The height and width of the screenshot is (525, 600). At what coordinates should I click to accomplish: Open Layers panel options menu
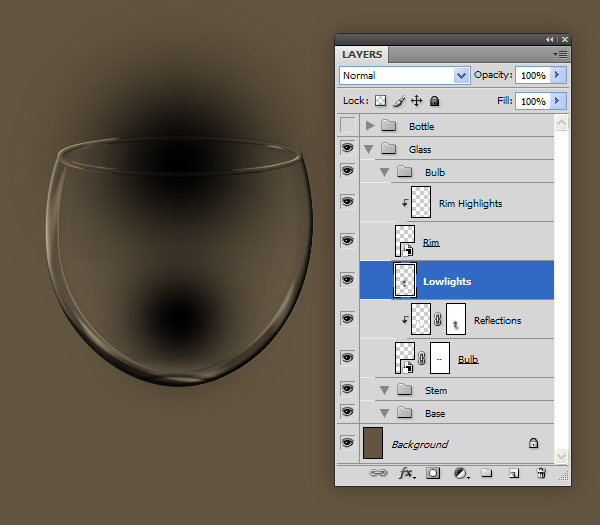pos(560,55)
